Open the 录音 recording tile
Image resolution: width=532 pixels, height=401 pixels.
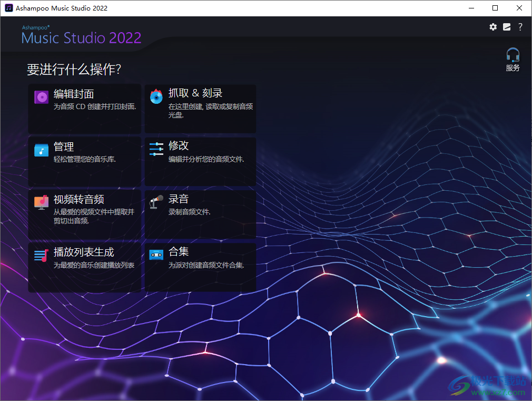(x=200, y=214)
